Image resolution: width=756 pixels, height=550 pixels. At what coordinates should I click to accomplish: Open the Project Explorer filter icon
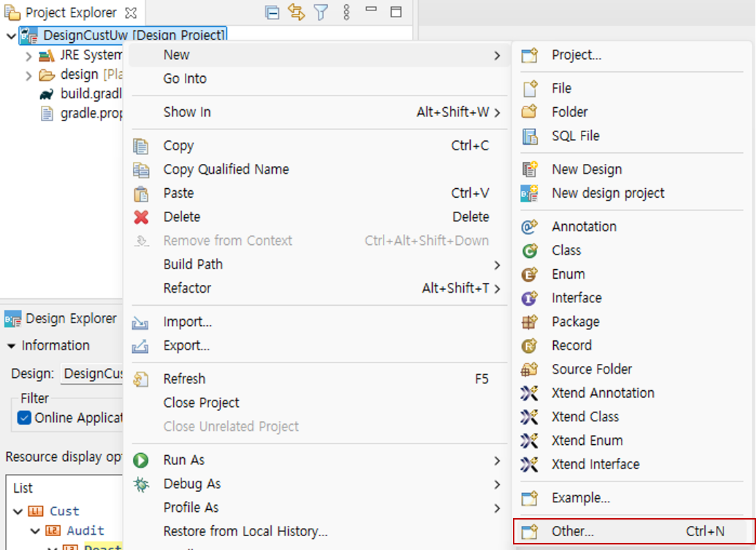[x=321, y=12]
